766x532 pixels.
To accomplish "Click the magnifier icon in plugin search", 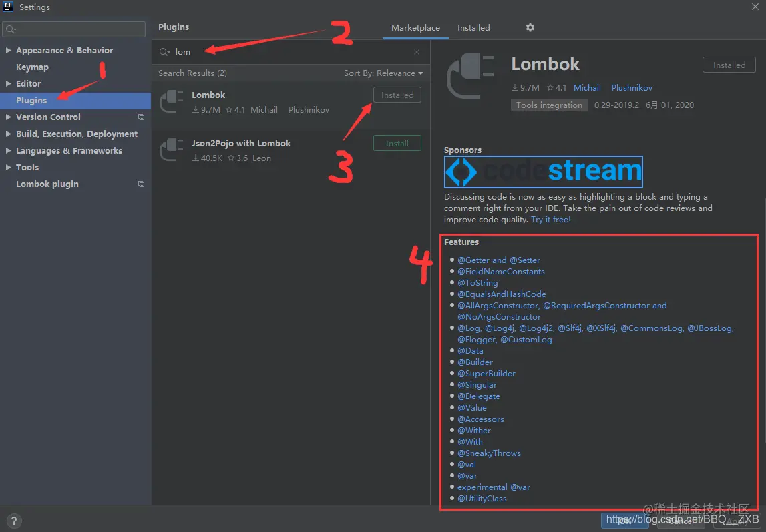I will (x=164, y=52).
